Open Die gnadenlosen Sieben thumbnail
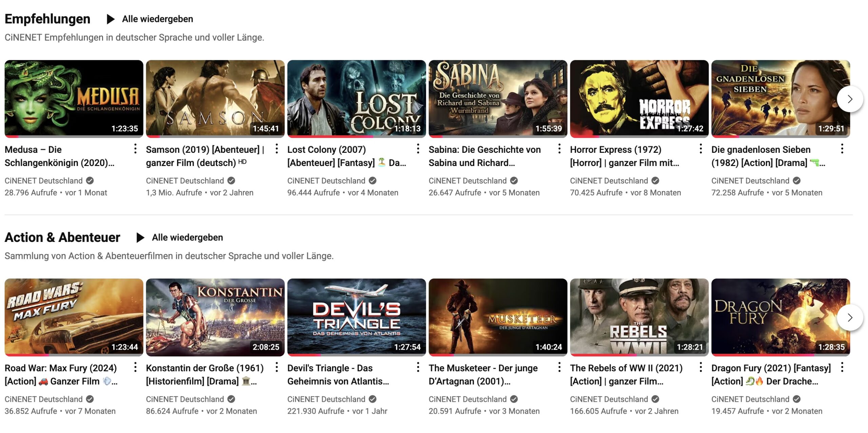The image size is (868, 433). coord(781,99)
